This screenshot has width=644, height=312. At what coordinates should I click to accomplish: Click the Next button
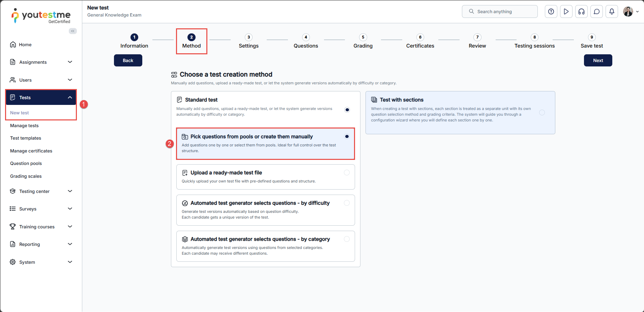click(x=598, y=60)
